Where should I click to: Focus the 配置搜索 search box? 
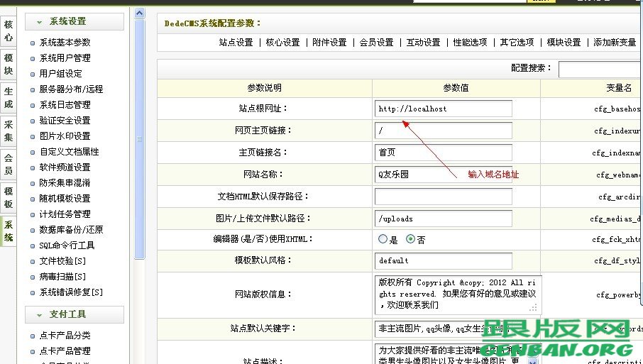600,70
